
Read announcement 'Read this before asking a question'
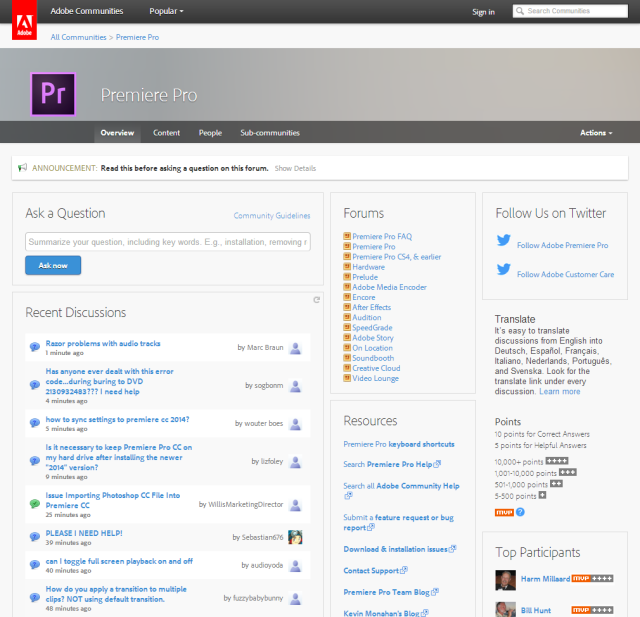[x=184, y=168]
